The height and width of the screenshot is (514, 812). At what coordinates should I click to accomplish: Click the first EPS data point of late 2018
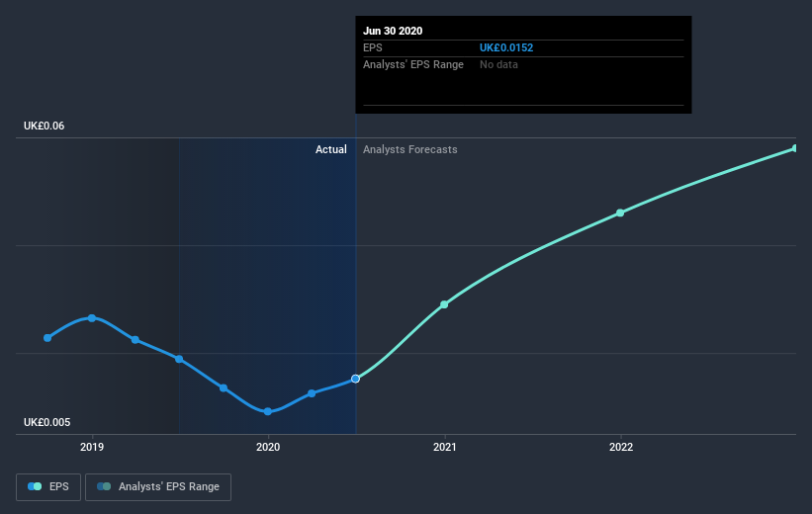pos(47,338)
